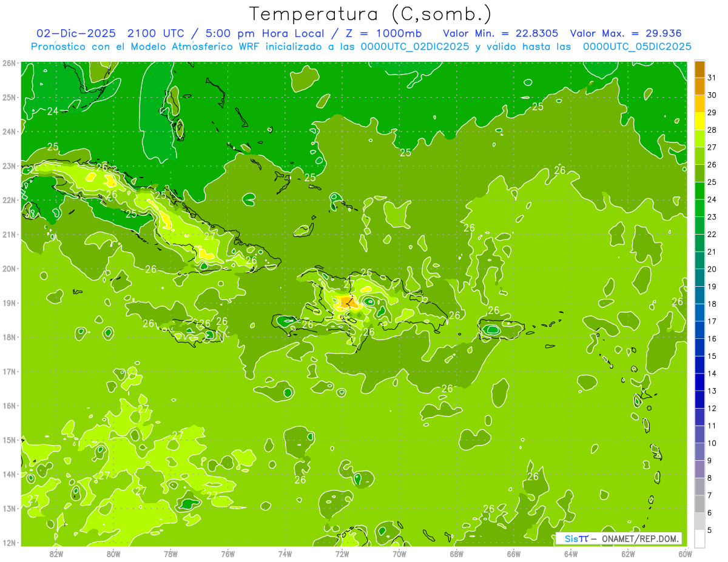Image resolution: width=728 pixels, height=562 pixels.
Task: Click the purple legend swatch between 8 and 9
Action: tap(700, 469)
